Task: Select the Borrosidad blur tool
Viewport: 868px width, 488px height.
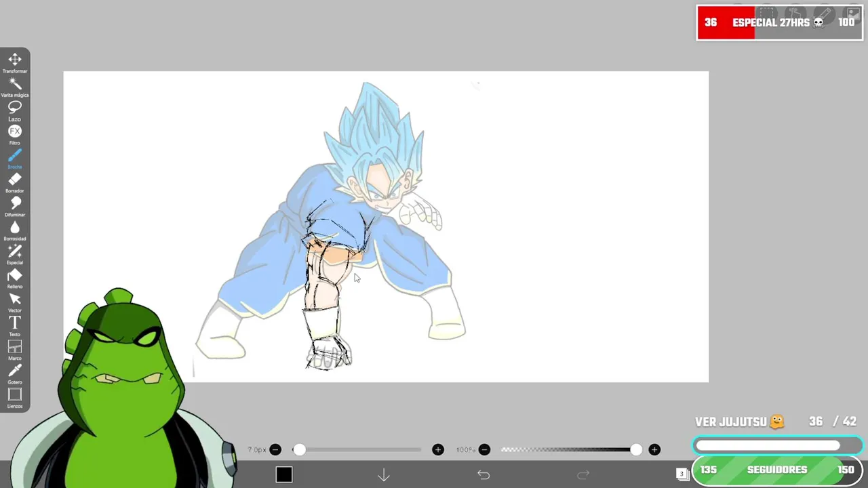Action: pos(15,230)
